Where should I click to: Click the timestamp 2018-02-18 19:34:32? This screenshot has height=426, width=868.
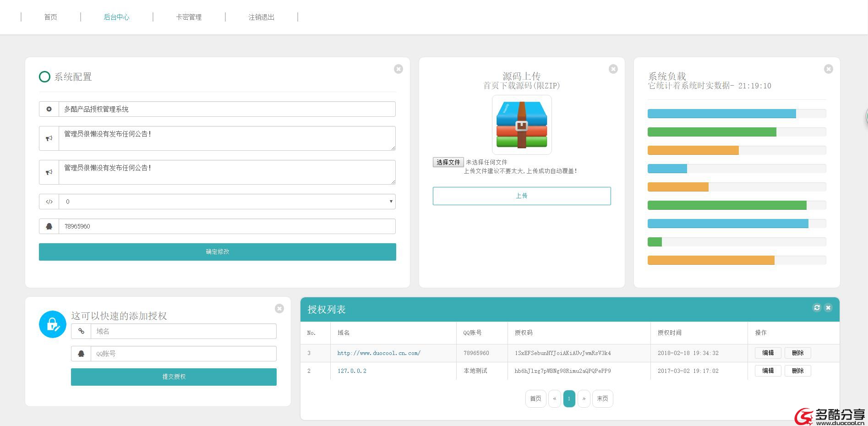pyautogui.click(x=688, y=353)
